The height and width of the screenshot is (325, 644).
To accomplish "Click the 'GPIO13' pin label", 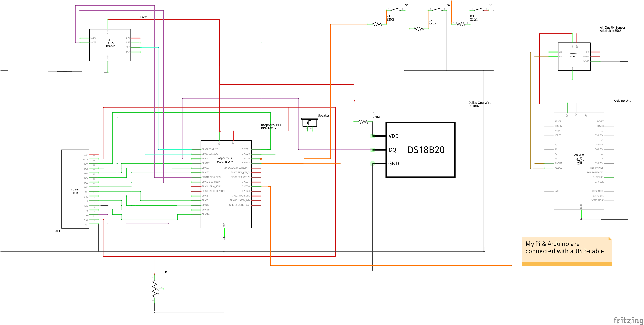I will [x=206, y=205].
